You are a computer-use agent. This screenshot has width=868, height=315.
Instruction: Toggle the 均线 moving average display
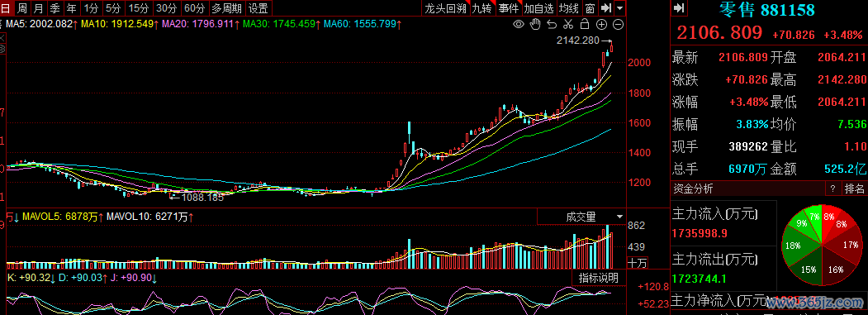(x=568, y=7)
